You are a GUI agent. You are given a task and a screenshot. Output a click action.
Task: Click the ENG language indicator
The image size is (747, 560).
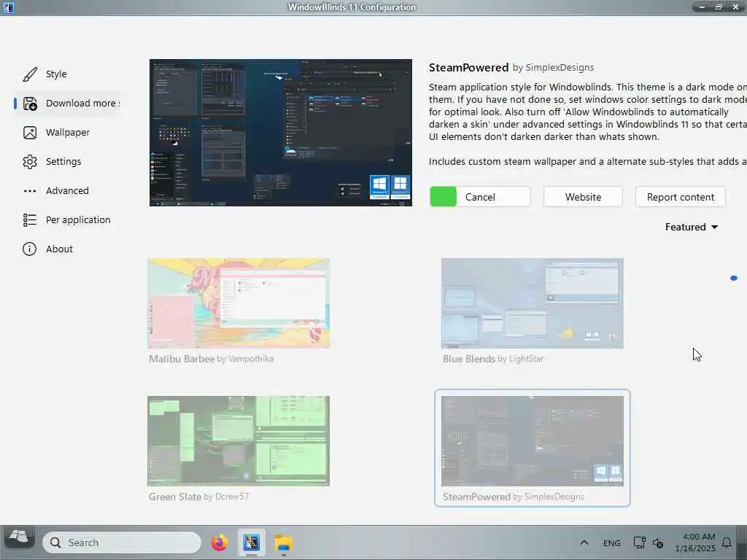tap(612, 543)
